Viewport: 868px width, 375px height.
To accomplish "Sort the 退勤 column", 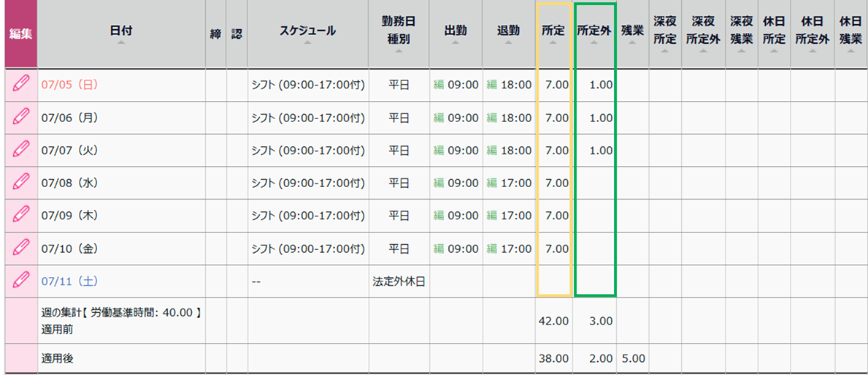I will (508, 42).
